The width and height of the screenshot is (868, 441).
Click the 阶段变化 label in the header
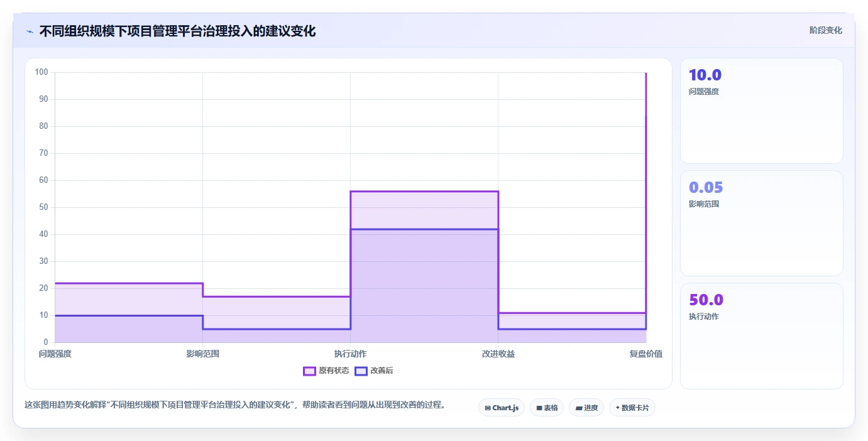[825, 30]
